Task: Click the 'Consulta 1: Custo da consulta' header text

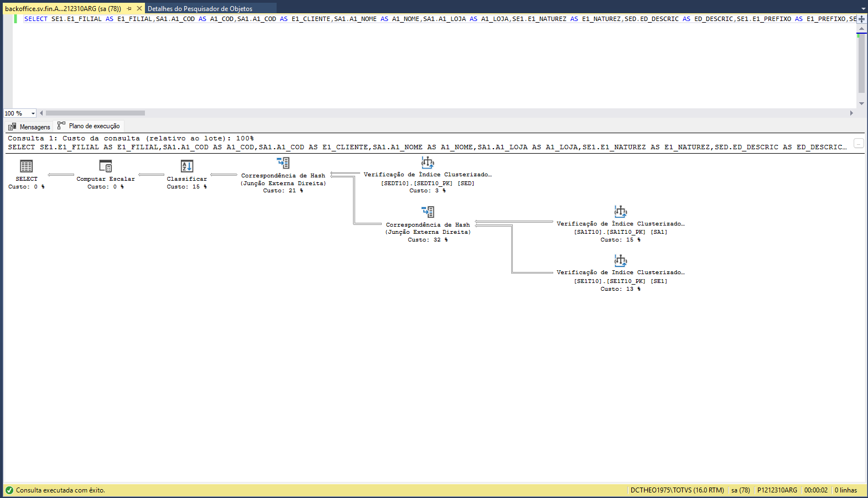Action: pyautogui.click(x=131, y=138)
